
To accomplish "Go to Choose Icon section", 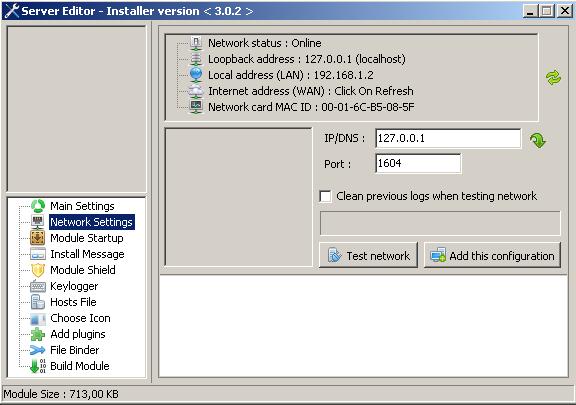I will tap(80, 318).
